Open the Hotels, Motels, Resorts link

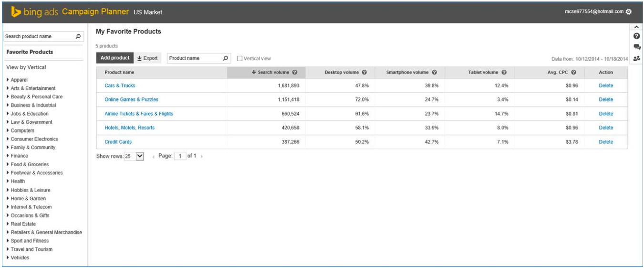click(129, 128)
